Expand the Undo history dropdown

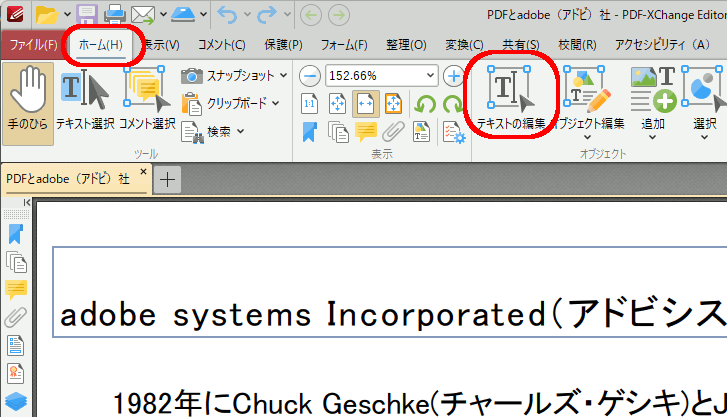pyautogui.click(x=247, y=14)
